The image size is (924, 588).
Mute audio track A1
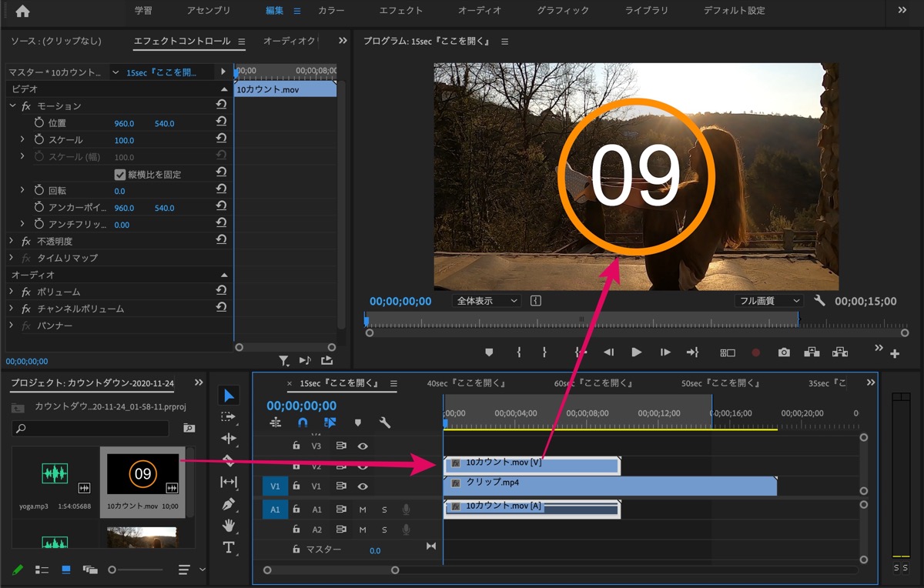click(363, 509)
